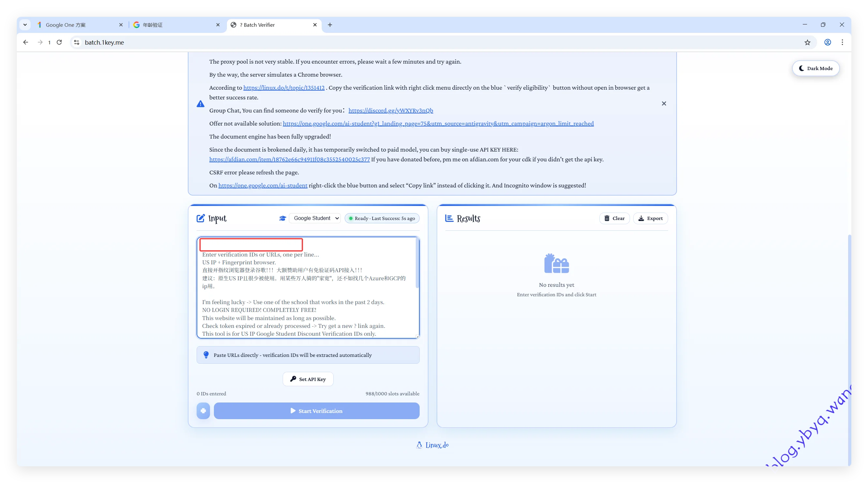Expand the tab search chevron

point(25,25)
